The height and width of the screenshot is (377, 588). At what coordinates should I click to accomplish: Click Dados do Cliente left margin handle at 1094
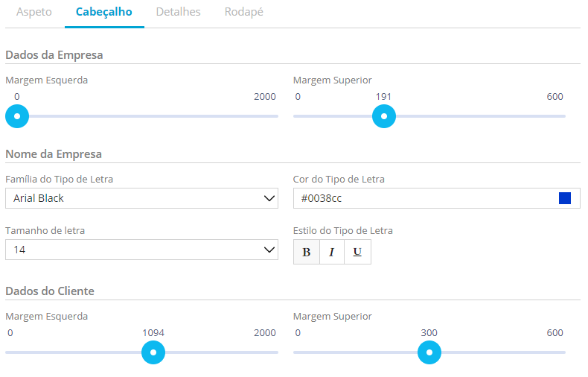point(153,352)
